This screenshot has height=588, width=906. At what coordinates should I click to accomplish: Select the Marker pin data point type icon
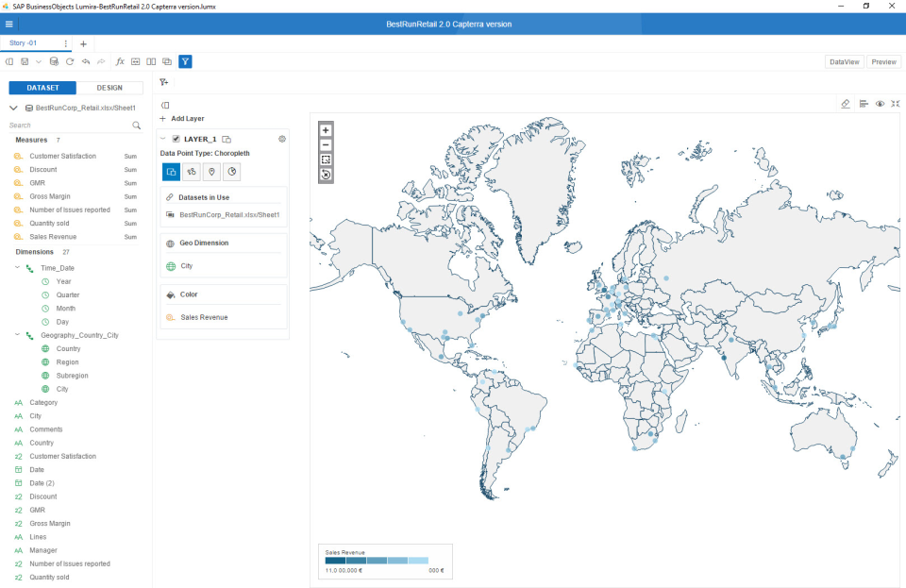211,172
